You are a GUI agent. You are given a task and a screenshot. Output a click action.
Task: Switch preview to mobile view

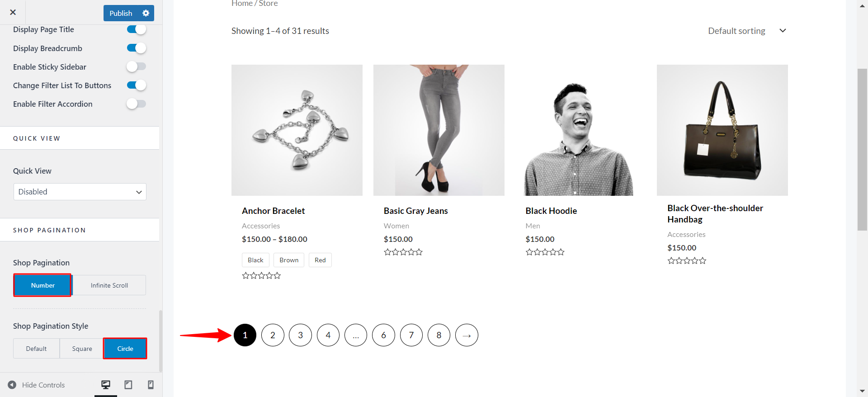151,384
